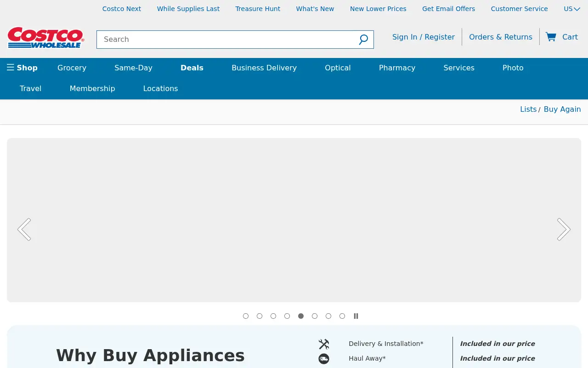This screenshot has height=368, width=588.
Task: Click Sign In / Register link
Action: [424, 37]
